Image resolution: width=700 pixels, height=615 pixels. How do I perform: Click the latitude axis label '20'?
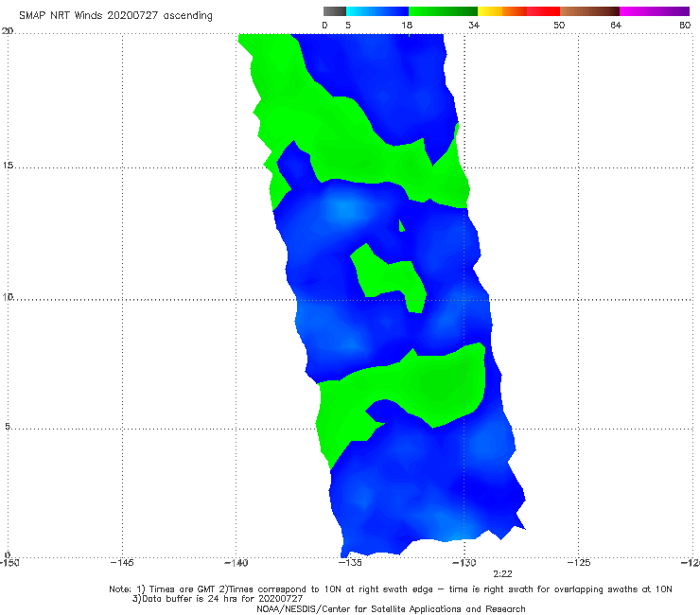8,30
